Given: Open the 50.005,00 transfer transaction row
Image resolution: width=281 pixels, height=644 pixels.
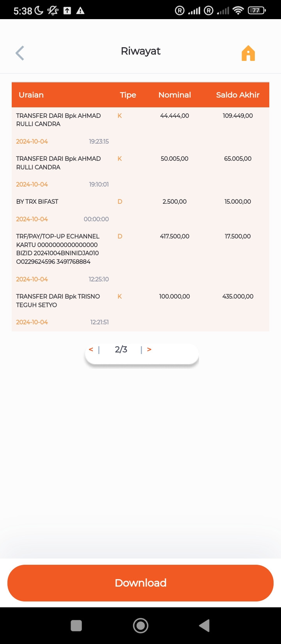Looking at the screenshot, I should [x=140, y=172].
